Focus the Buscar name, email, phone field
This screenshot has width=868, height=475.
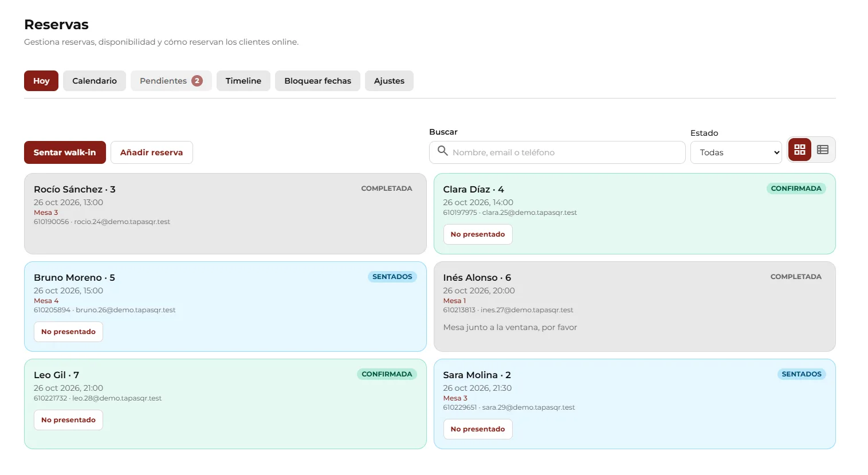point(557,152)
